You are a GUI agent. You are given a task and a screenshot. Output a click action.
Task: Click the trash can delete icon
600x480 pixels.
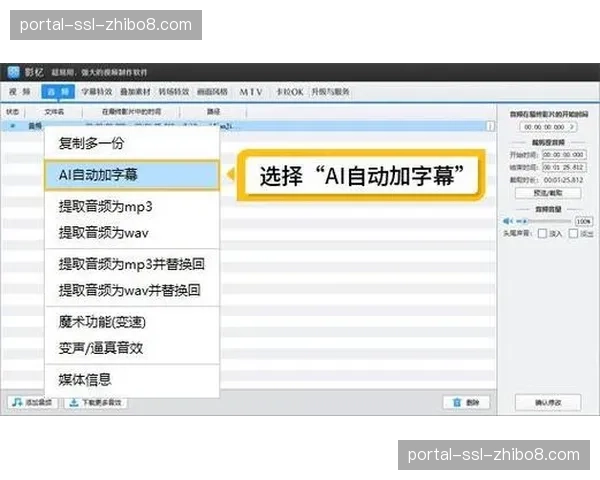pyautogui.click(x=457, y=402)
